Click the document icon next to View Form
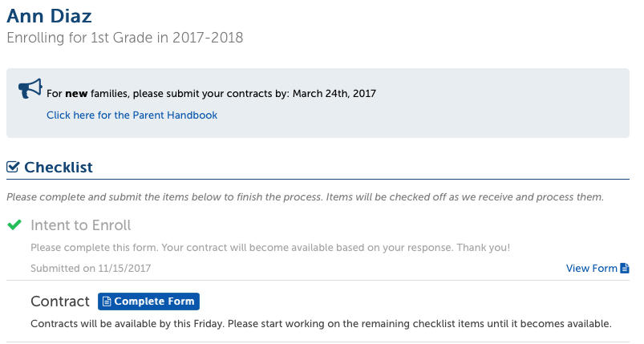The width and height of the screenshot is (644, 344). [x=625, y=268]
